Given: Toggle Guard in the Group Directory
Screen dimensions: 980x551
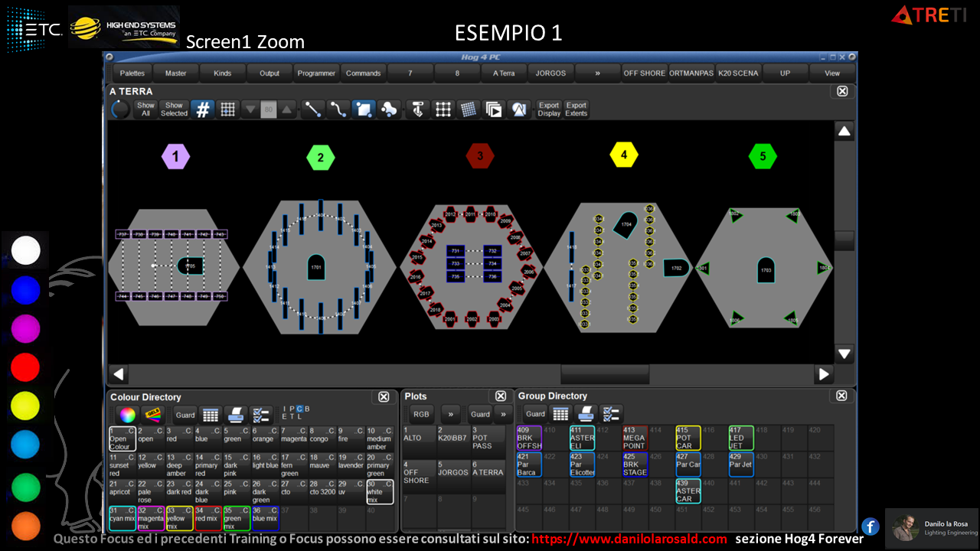Looking at the screenshot, I should (x=535, y=414).
